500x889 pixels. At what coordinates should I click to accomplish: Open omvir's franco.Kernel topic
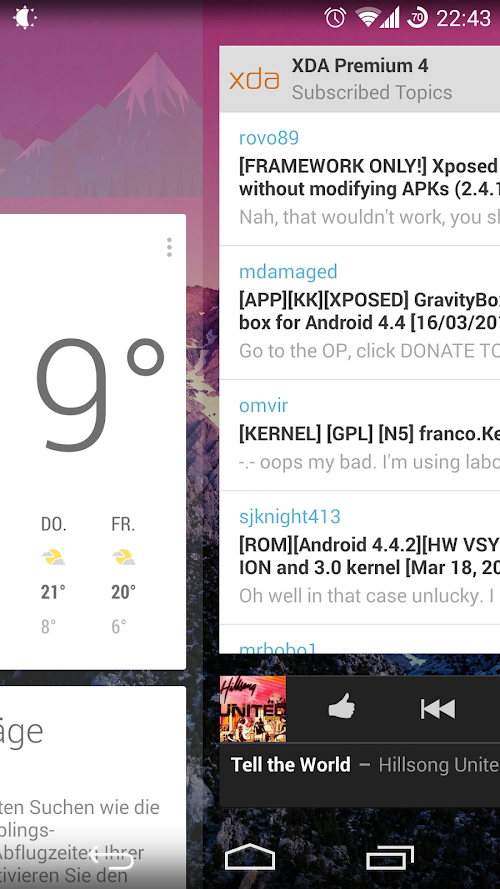click(x=359, y=435)
